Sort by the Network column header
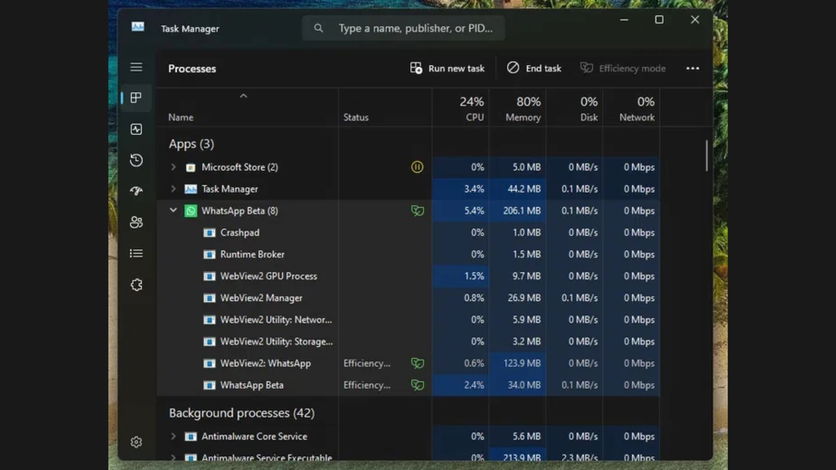 (631, 108)
